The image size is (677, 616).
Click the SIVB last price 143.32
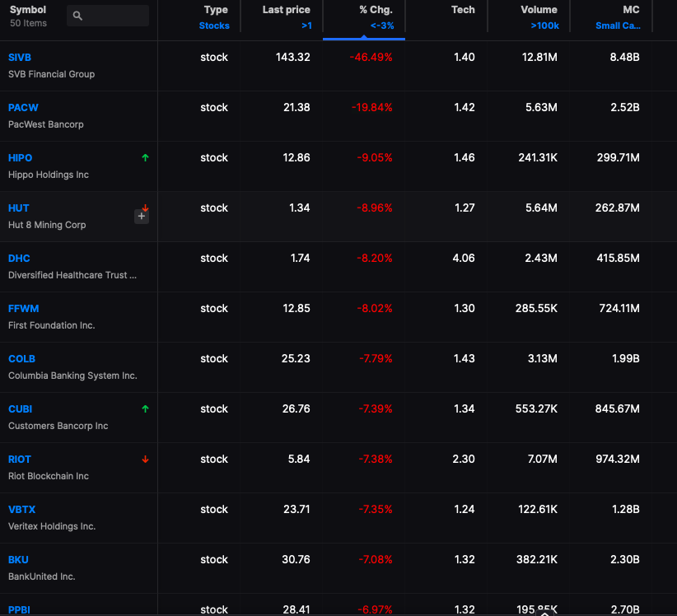[x=292, y=58]
